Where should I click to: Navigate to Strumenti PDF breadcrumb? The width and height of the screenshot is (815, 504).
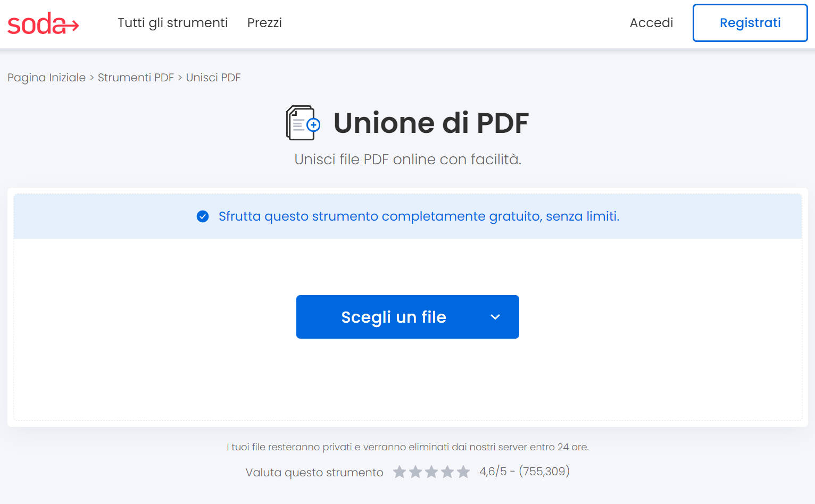136,77
